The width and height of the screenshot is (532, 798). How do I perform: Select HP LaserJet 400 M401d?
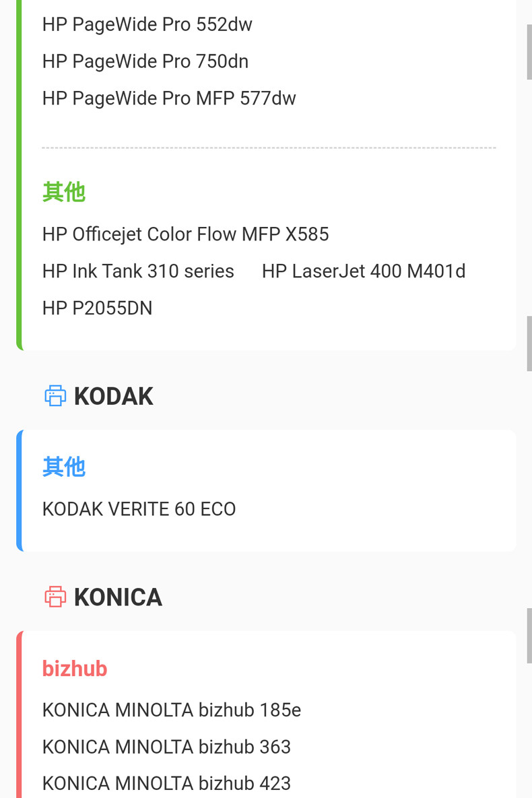[x=364, y=271]
